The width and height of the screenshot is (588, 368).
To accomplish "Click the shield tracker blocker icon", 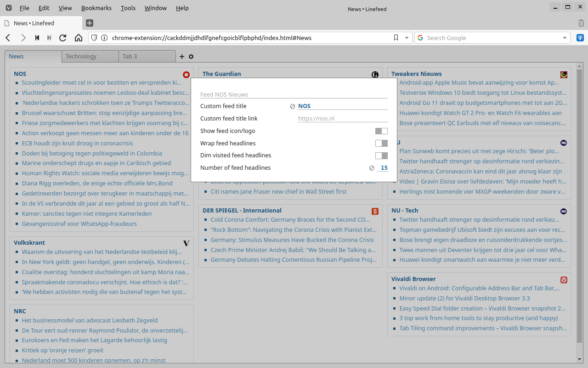I will click(x=94, y=38).
